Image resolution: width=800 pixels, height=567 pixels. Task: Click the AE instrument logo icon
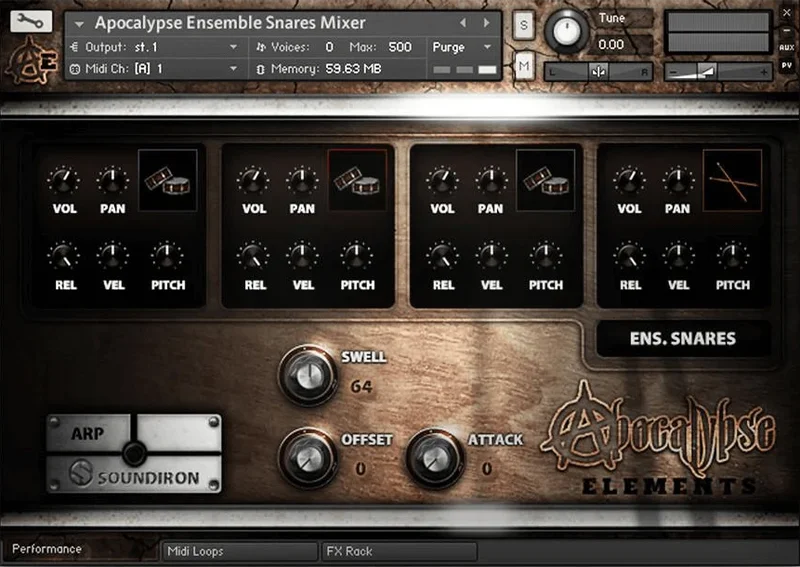(31, 63)
